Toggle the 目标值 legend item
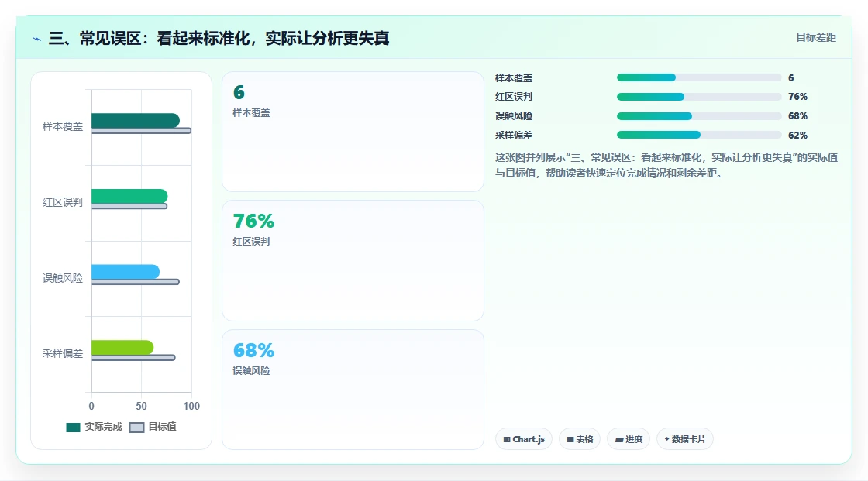 point(153,427)
